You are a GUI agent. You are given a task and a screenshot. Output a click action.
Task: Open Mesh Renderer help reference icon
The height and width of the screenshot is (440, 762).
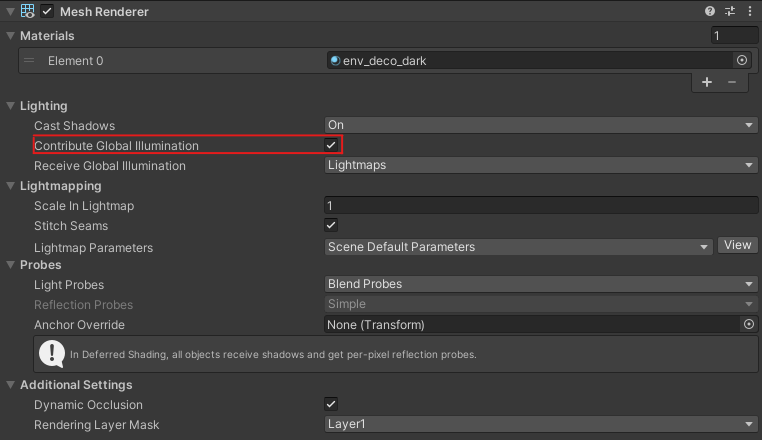tap(710, 11)
